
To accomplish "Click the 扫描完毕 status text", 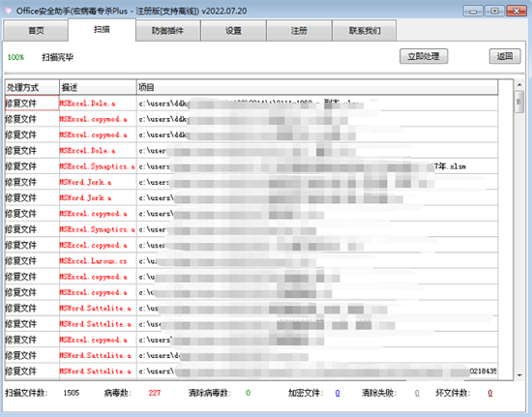I will tap(58, 57).
